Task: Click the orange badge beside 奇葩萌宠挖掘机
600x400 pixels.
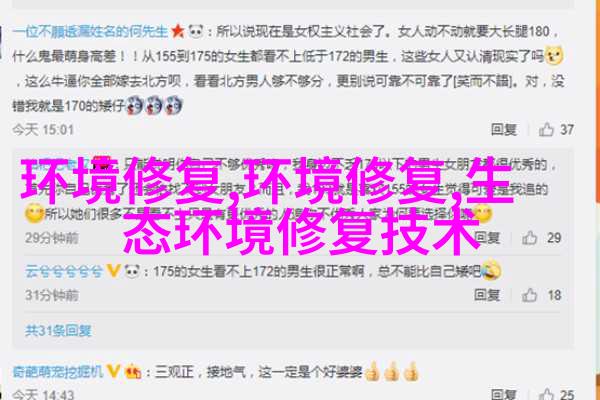Action: click(x=132, y=371)
